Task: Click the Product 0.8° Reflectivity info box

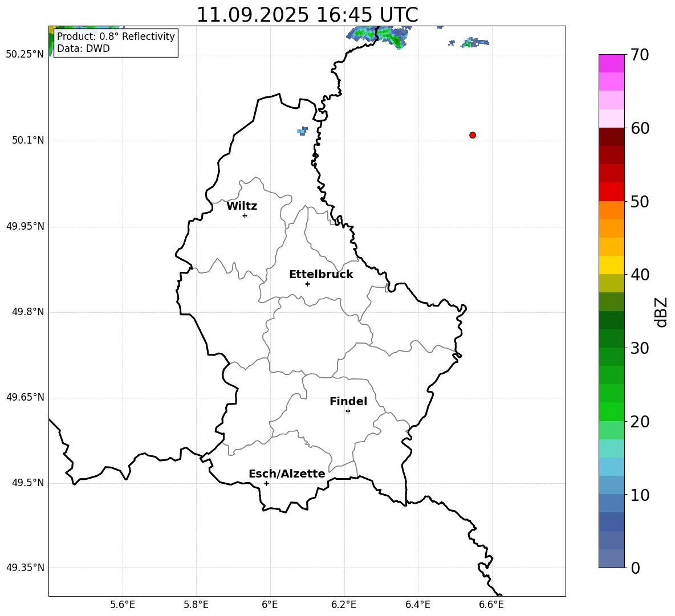Action: [116, 43]
